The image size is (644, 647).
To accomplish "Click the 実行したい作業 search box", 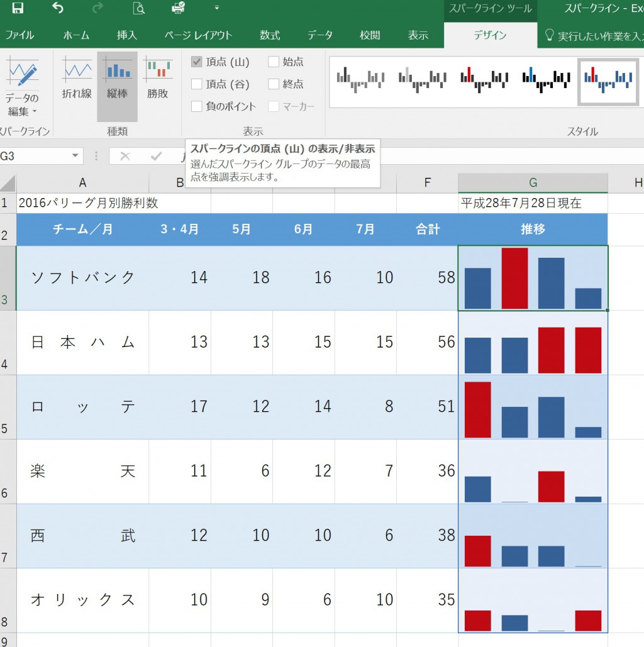I will tap(594, 36).
